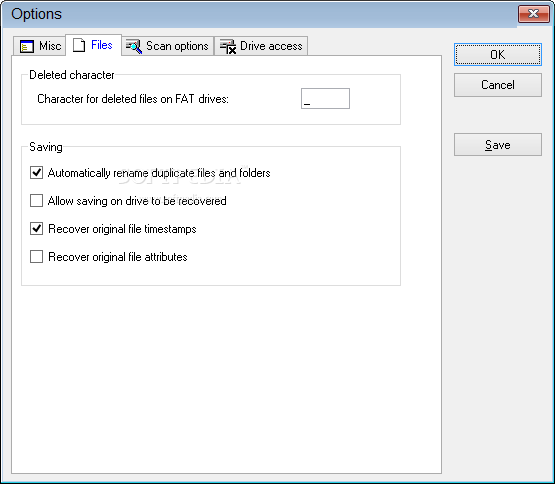This screenshot has height=484, width=555.
Task: Click the Files tab page icon
Action: click(x=79, y=45)
